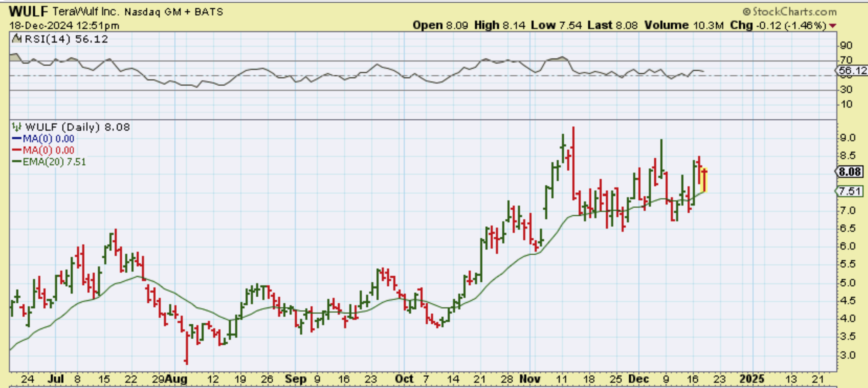This screenshot has width=868, height=388.
Task: Open the StockCharts.com attribution link
Action: (x=790, y=12)
